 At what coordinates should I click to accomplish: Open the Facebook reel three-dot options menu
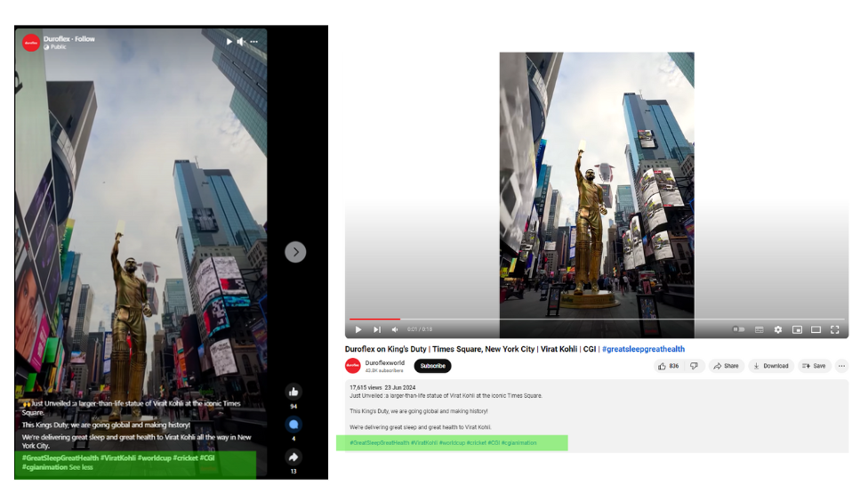click(255, 41)
